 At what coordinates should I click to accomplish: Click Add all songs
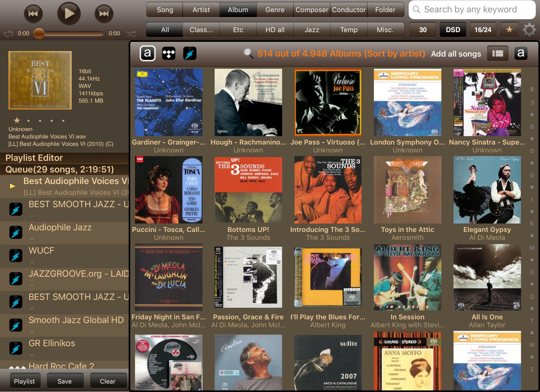[x=456, y=54]
